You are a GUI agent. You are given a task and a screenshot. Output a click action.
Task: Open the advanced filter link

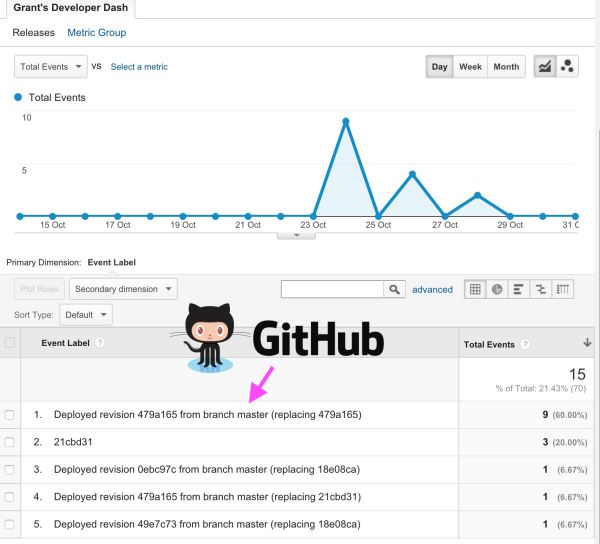click(x=432, y=290)
